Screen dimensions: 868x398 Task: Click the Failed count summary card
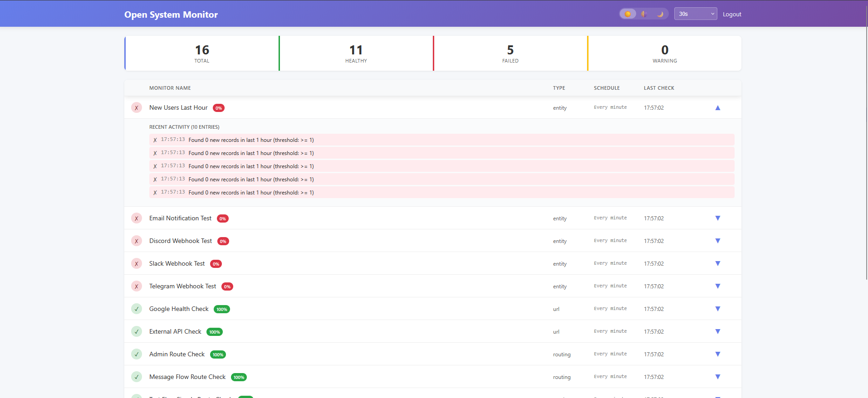point(510,53)
